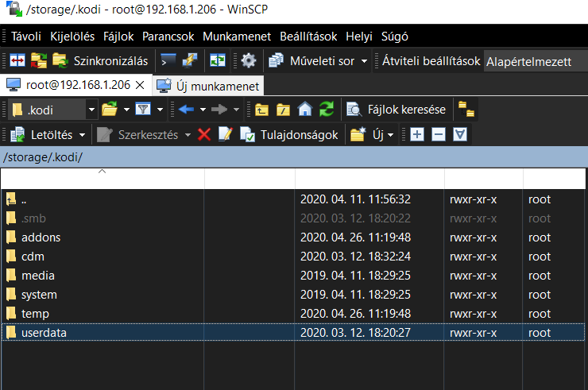This screenshot has height=390, width=588.
Task: Open the Parancsok menu
Action: coord(168,37)
